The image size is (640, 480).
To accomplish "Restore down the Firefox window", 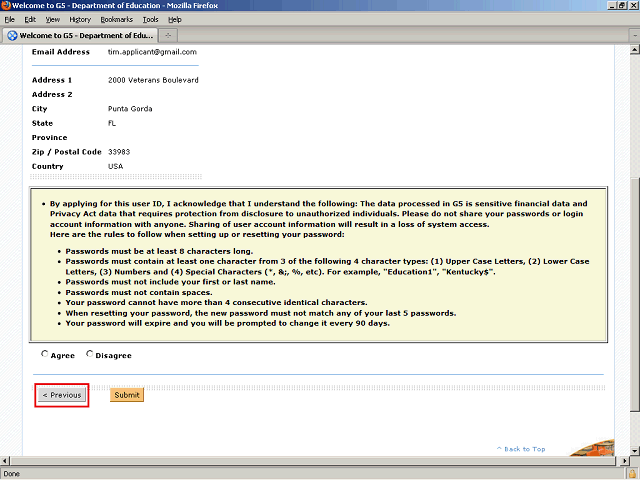I will coord(622,5).
